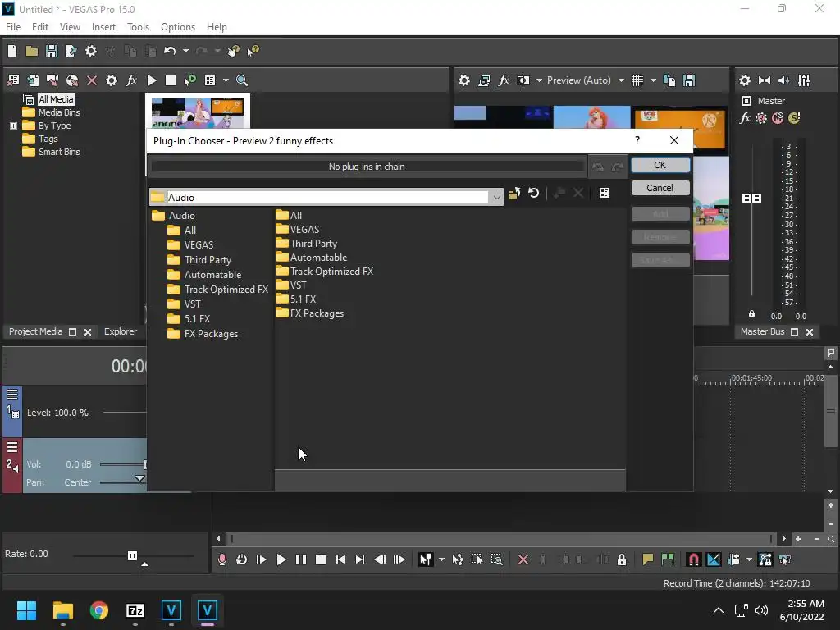Select Smart Bins in media tree

coord(59,152)
